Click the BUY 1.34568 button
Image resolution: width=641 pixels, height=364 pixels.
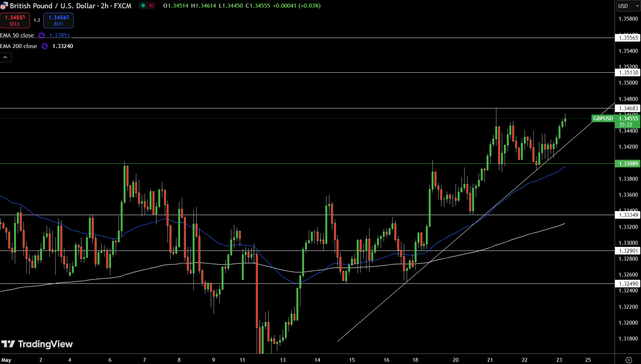click(x=59, y=20)
